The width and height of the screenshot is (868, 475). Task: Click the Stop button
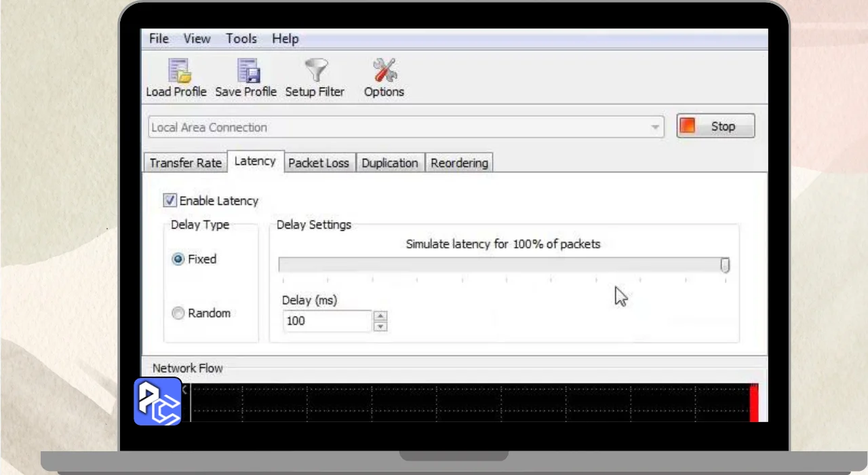tap(715, 126)
